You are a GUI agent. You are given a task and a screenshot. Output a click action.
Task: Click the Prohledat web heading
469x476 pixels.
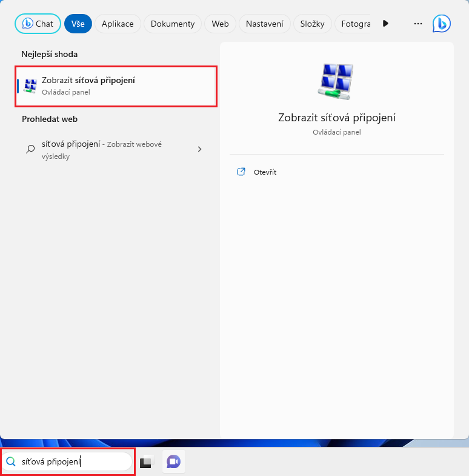(50, 119)
